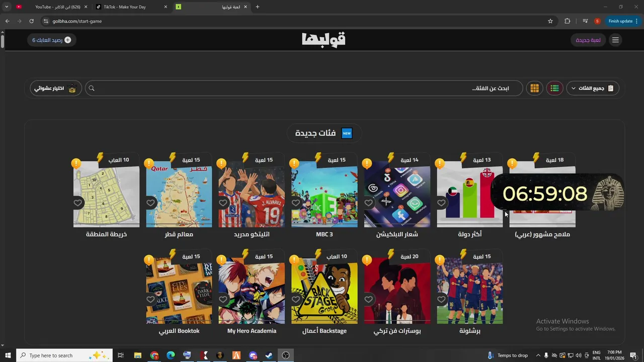Pick a random category with اختيار عشوائي

(55, 88)
